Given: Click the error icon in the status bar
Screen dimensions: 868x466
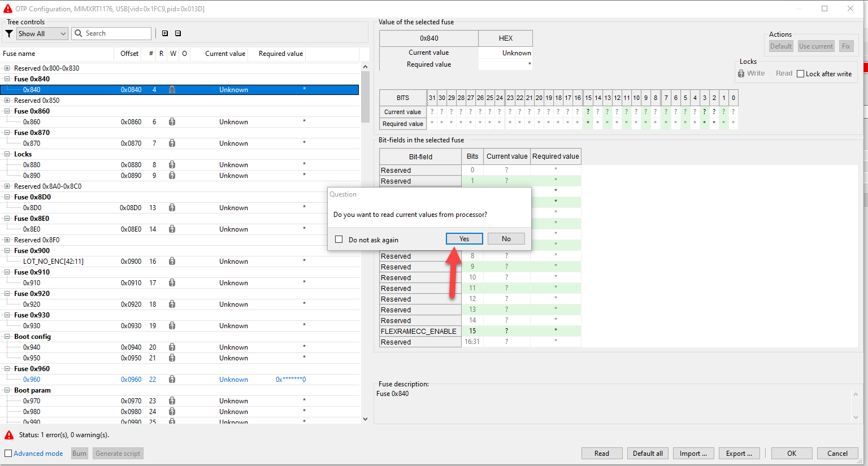Looking at the screenshot, I should coord(8,435).
